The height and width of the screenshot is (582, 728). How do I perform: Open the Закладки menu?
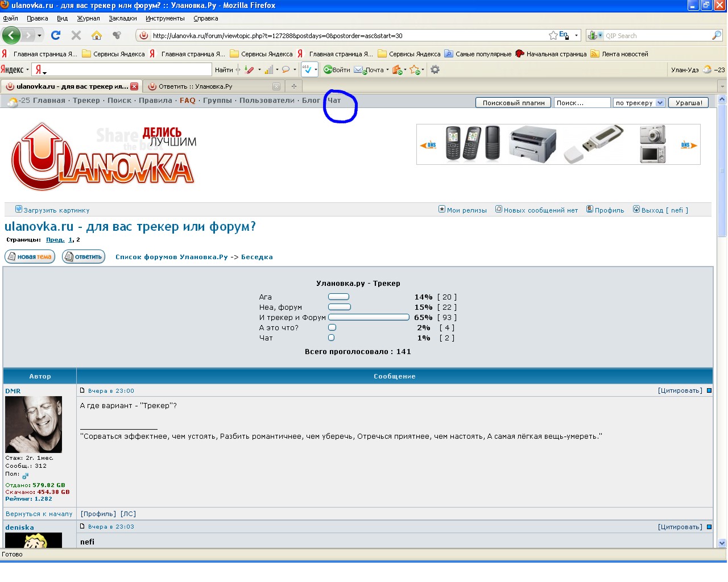pos(122,18)
